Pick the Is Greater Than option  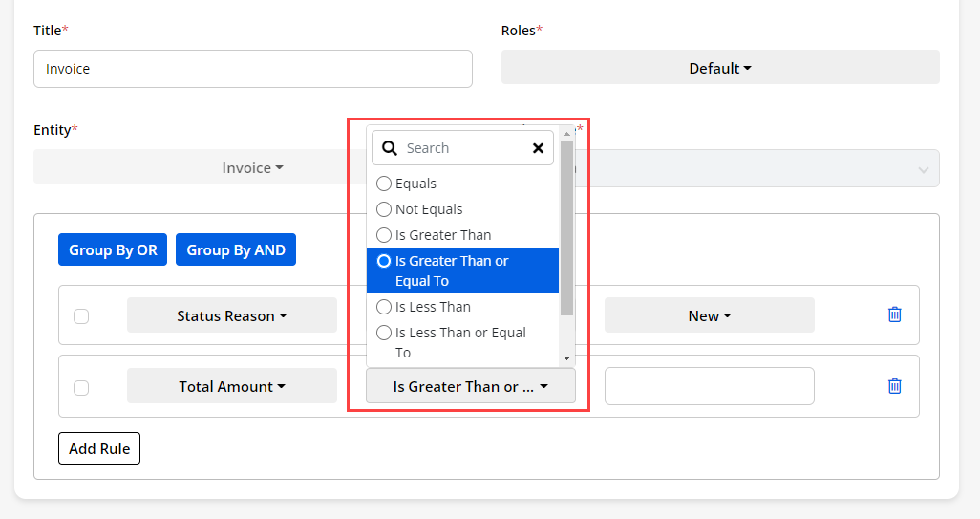point(384,235)
